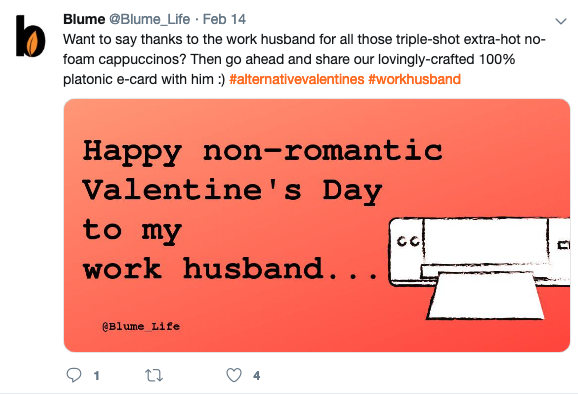This screenshot has width=578, height=395.
Task: Retweet this post using the retweet icon
Action: pos(154,375)
